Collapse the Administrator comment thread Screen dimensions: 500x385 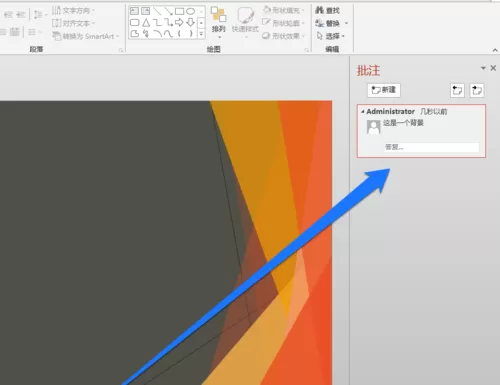tap(362, 112)
